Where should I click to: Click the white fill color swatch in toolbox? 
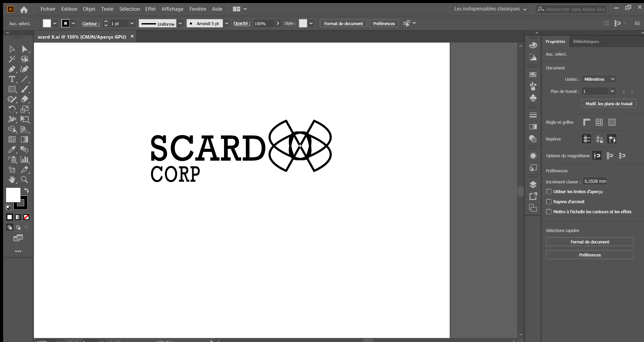13,195
